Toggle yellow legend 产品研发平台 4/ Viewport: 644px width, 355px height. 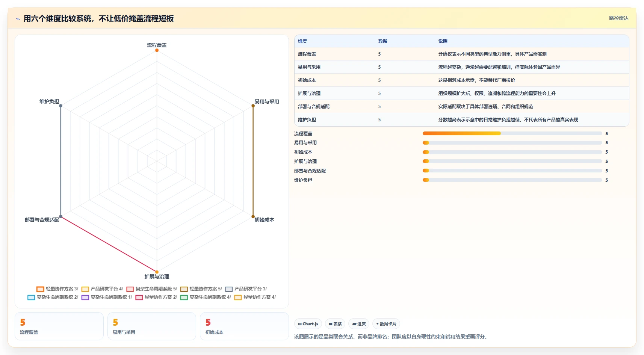point(102,289)
